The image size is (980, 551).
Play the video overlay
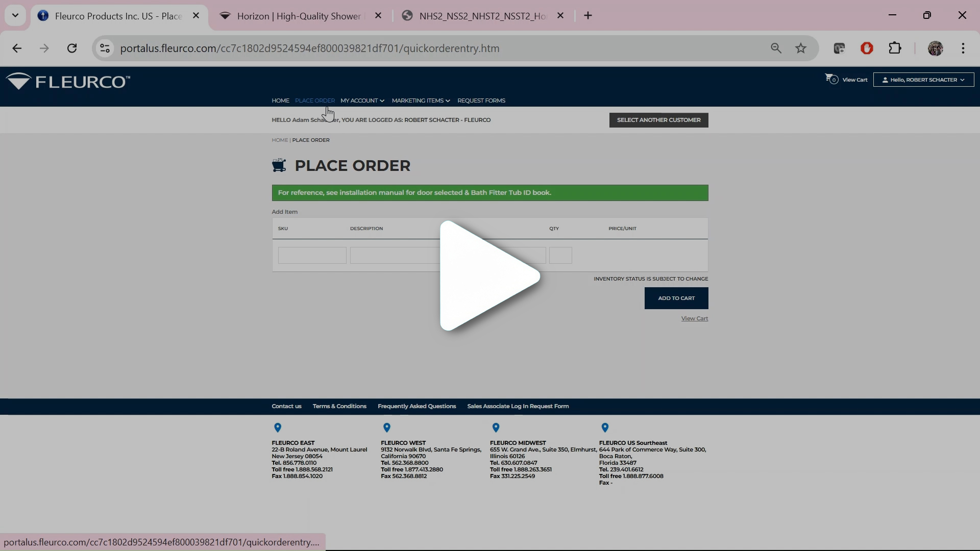click(x=489, y=276)
